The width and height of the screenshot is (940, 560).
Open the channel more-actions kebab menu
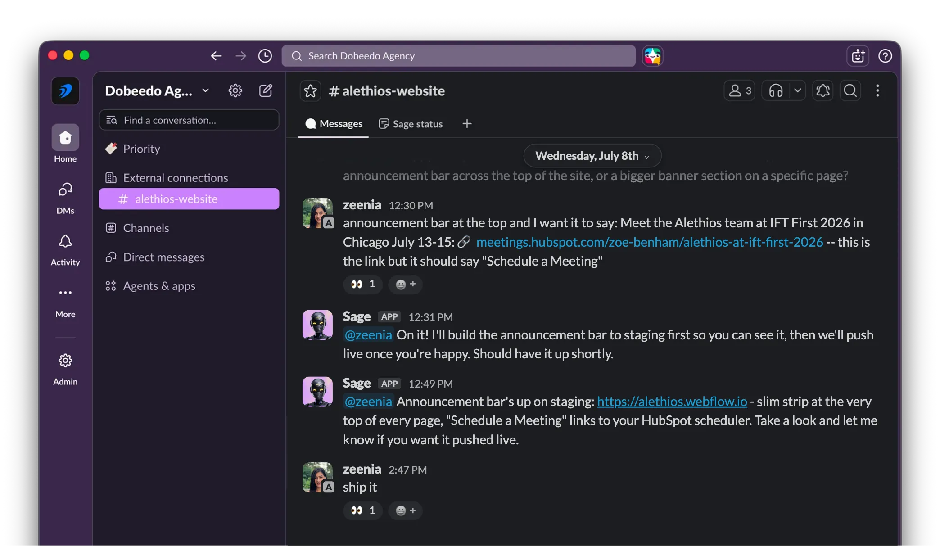[877, 91]
